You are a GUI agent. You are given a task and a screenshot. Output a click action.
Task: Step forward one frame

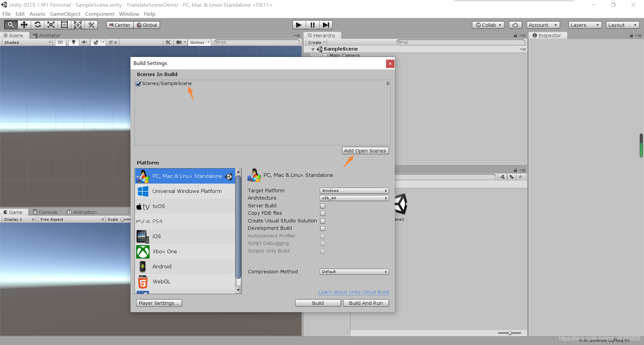[326, 25]
